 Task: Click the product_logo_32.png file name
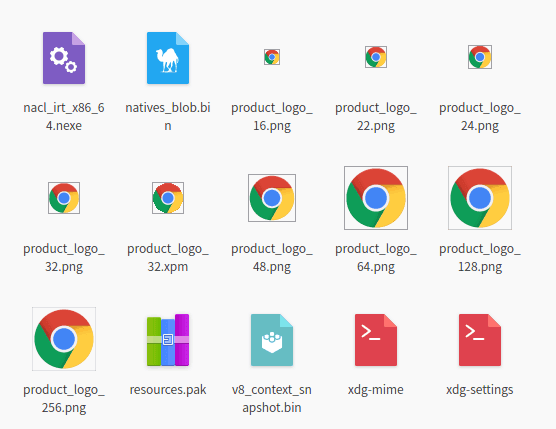[64, 258]
